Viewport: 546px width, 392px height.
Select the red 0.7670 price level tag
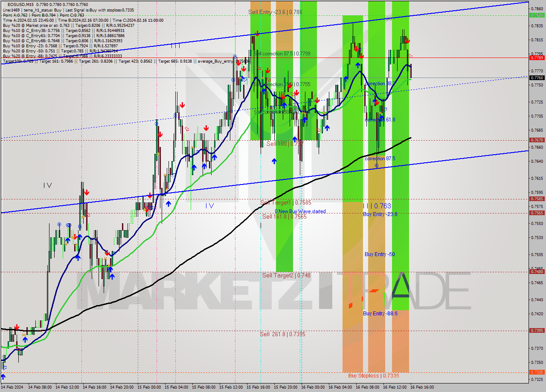(537, 140)
